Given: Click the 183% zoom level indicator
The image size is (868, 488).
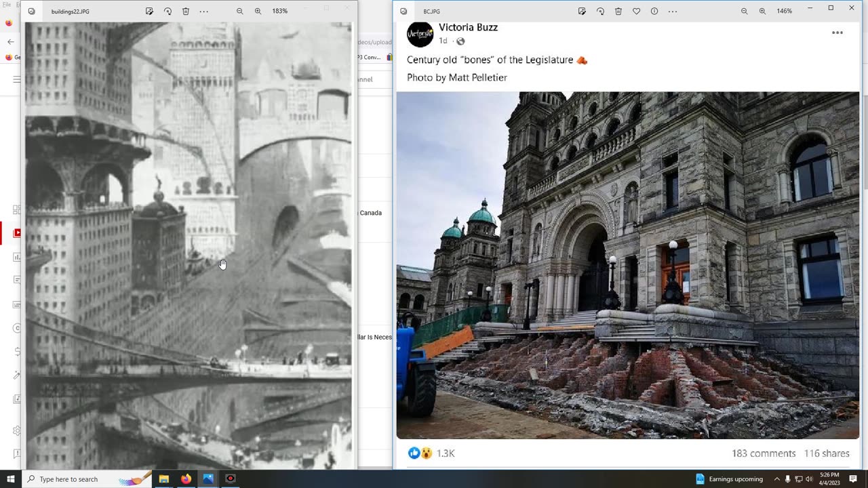Looking at the screenshot, I should [279, 12].
